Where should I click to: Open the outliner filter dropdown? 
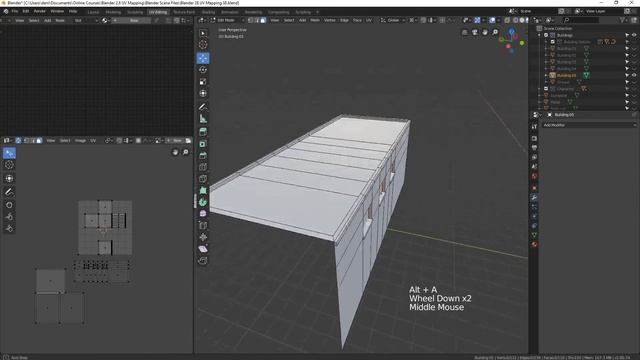[x=624, y=20]
